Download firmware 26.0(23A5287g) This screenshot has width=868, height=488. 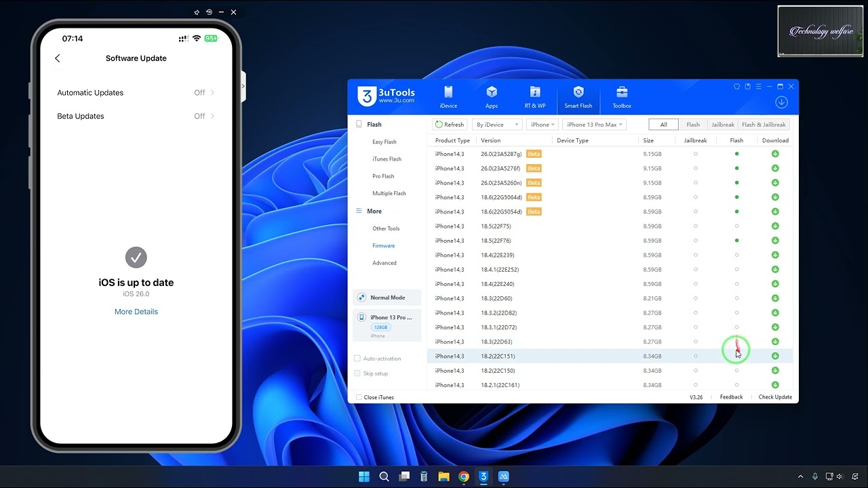click(775, 154)
